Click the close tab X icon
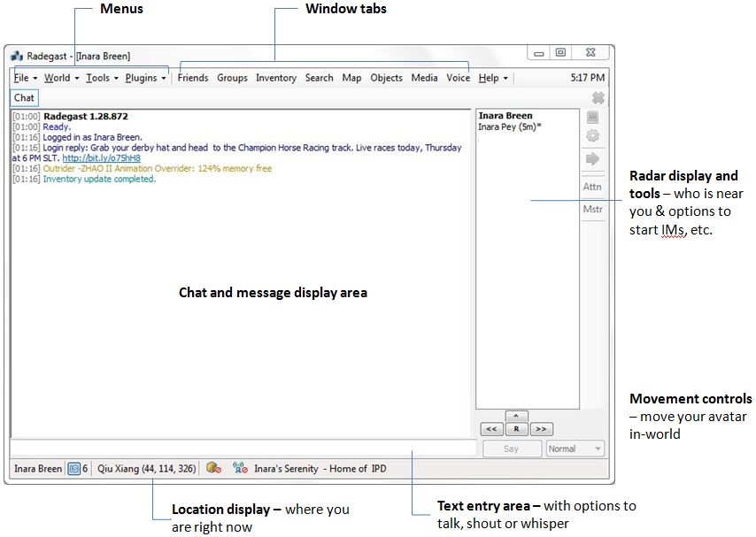The height and width of the screenshot is (537, 756). (598, 98)
